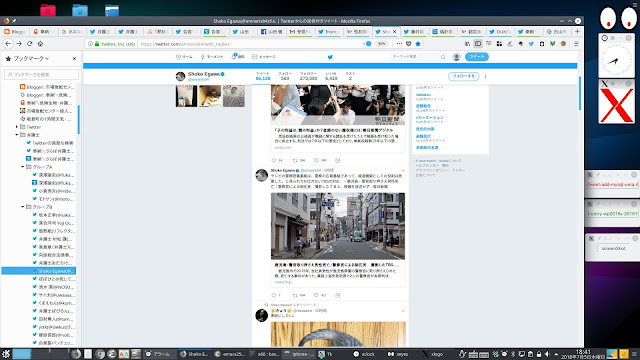Open the ブックマーク sidebar dropdown
640x360 pixels.
coord(31,59)
